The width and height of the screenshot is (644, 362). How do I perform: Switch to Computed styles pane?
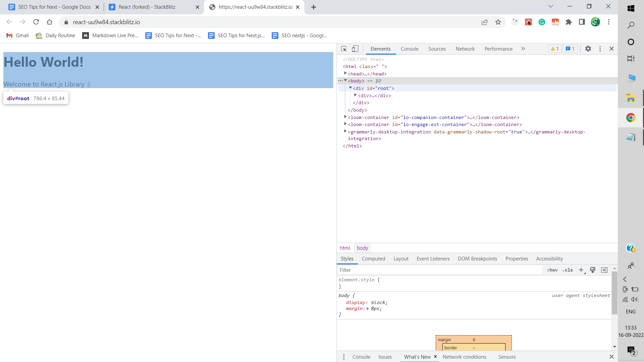pyautogui.click(x=373, y=259)
